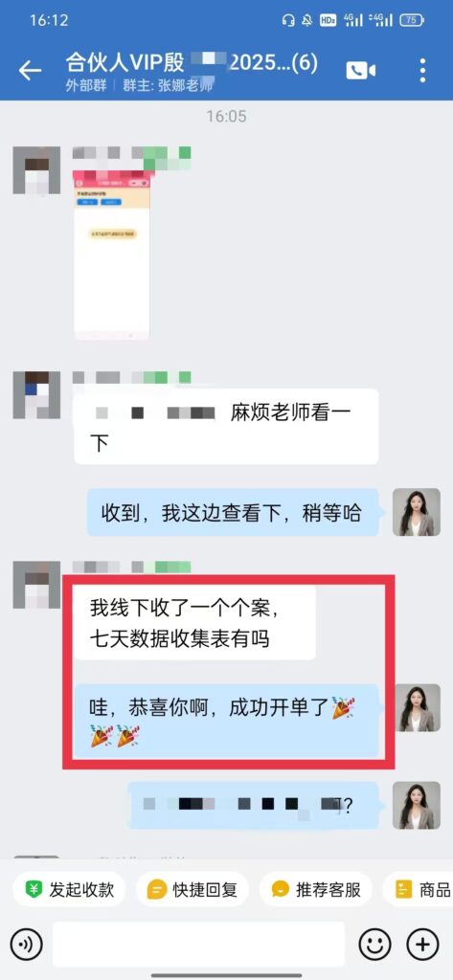Tap the message 麻烦老师看一下
This screenshot has height=980, width=453.
pos(226,426)
